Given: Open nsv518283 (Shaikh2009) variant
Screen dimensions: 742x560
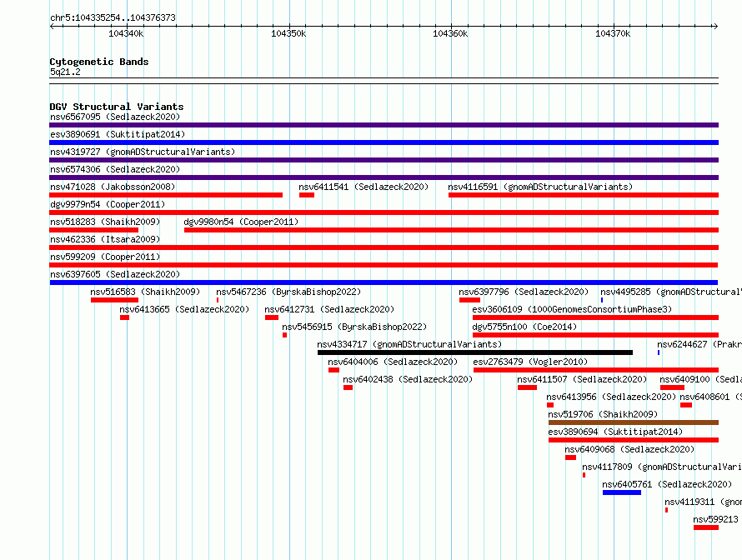Looking at the screenshot, I should click(105, 222).
